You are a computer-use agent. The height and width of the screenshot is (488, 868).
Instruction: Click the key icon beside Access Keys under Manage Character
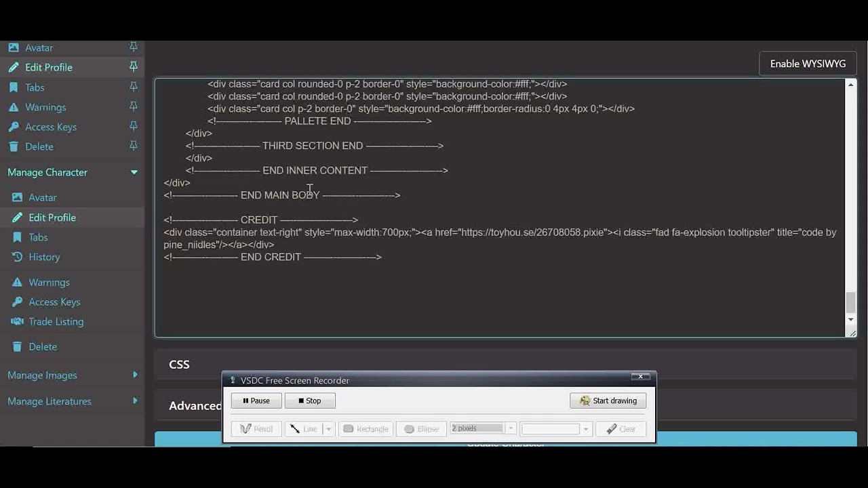(x=17, y=302)
